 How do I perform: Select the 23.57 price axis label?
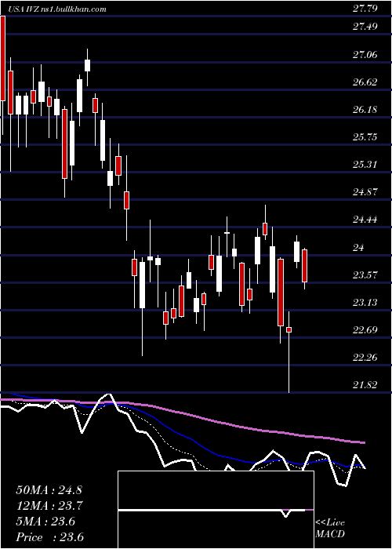point(365,274)
